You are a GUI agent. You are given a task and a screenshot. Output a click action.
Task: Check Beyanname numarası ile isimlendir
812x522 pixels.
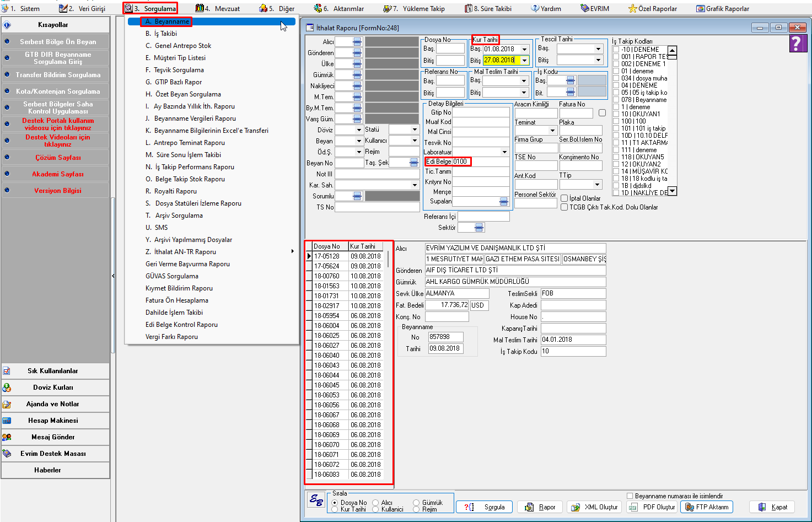[x=630, y=496]
